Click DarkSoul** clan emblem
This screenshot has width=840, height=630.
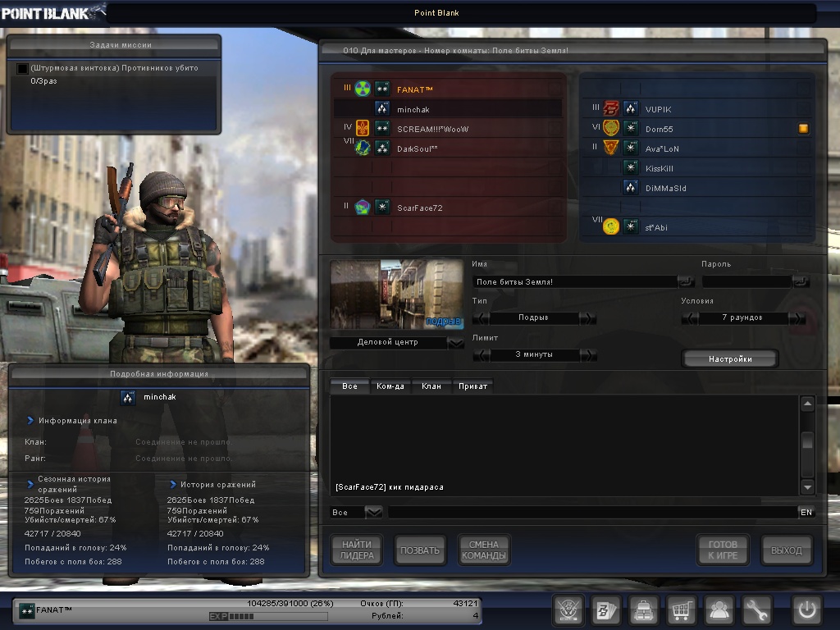tap(363, 148)
